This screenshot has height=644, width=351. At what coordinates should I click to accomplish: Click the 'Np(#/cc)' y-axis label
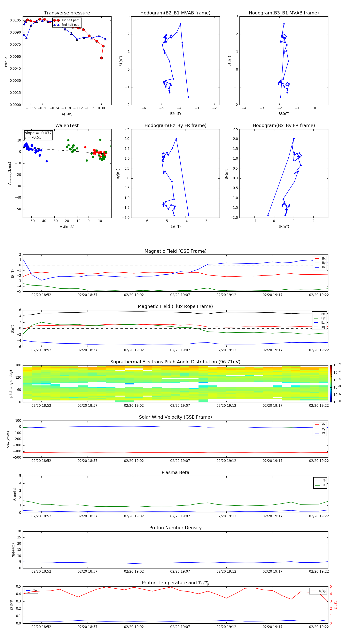pos(13,550)
